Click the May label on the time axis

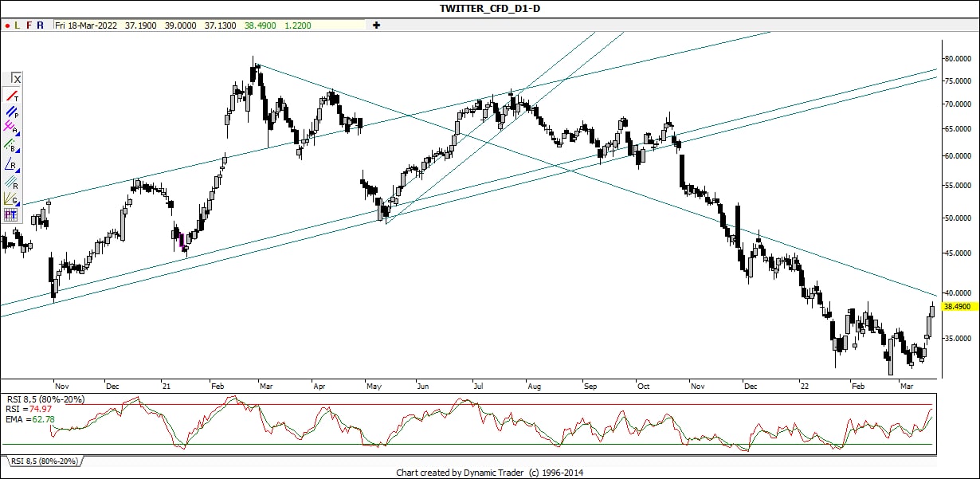[x=374, y=386]
